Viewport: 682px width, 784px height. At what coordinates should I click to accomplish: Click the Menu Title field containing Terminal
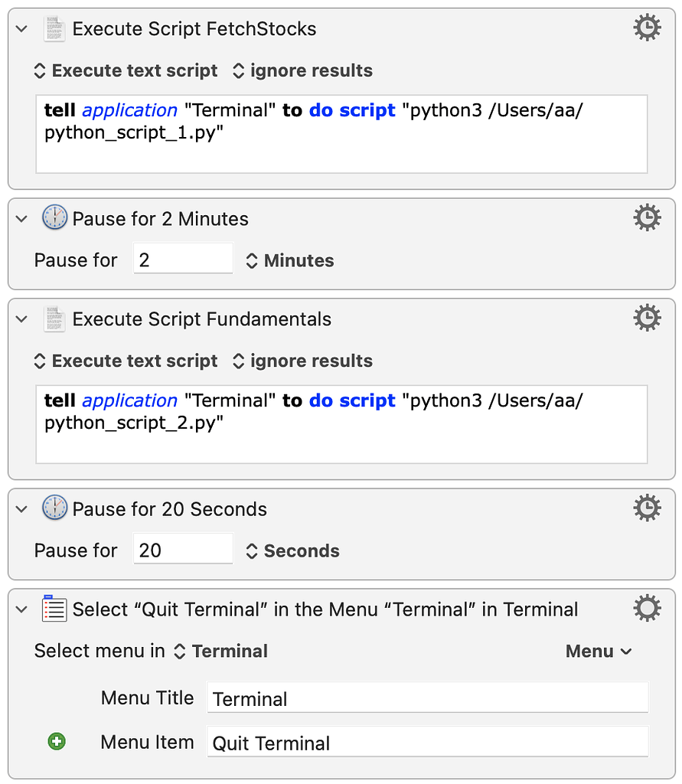tap(428, 697)
